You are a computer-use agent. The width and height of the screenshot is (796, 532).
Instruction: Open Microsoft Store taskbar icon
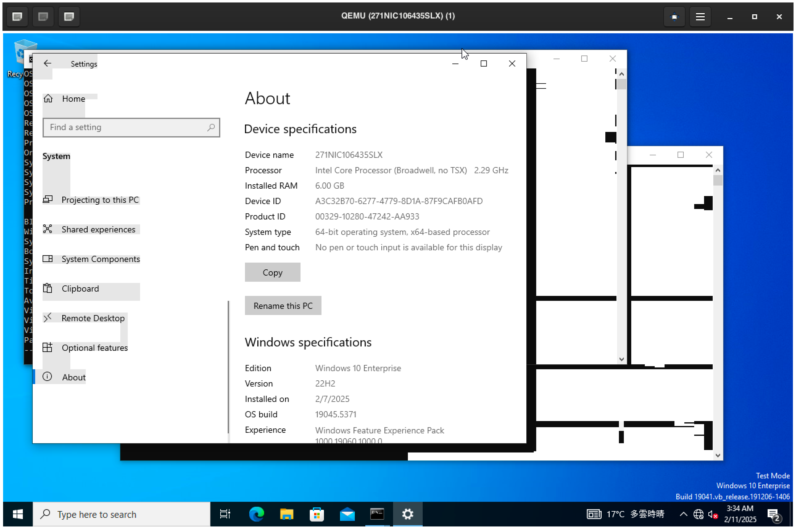click(x=317, y=514)
